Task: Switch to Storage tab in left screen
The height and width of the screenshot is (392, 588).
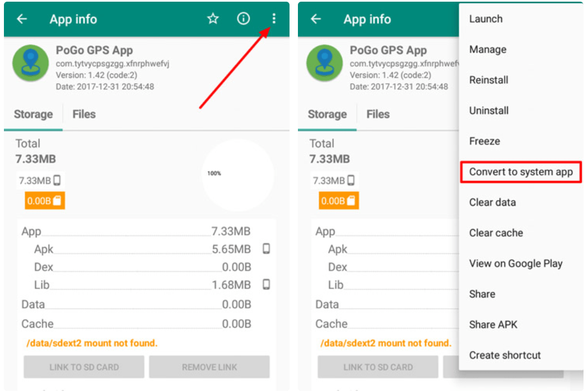Action: click(x=34, y=114)
